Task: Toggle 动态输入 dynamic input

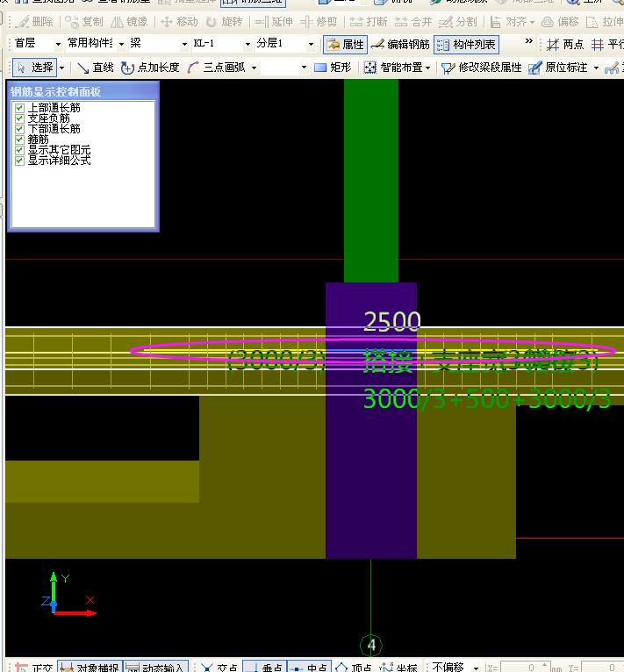Action: (155, 668)
